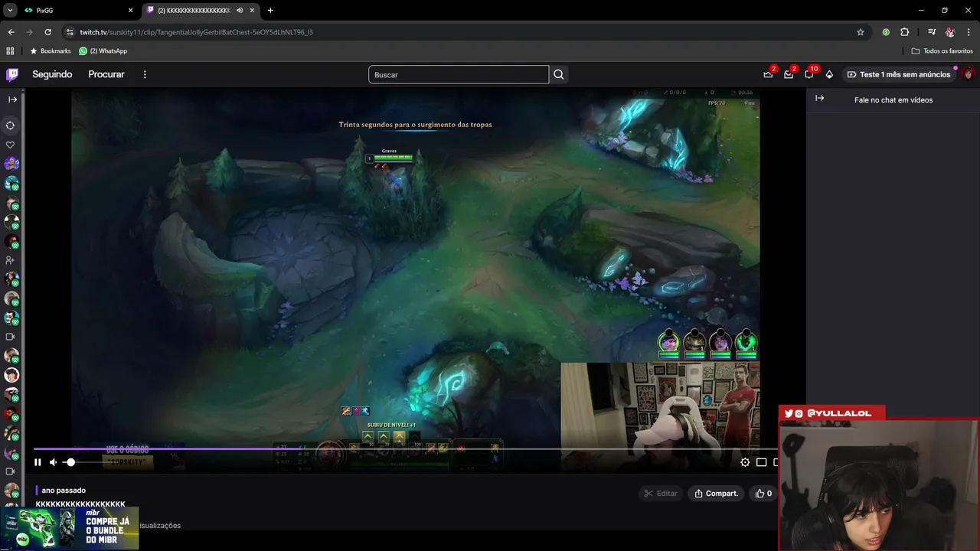Click Teste 1 mês sem anúncios button
This screenshot has width=980, height=551.
pyautogui.click(x=899, y=74)
